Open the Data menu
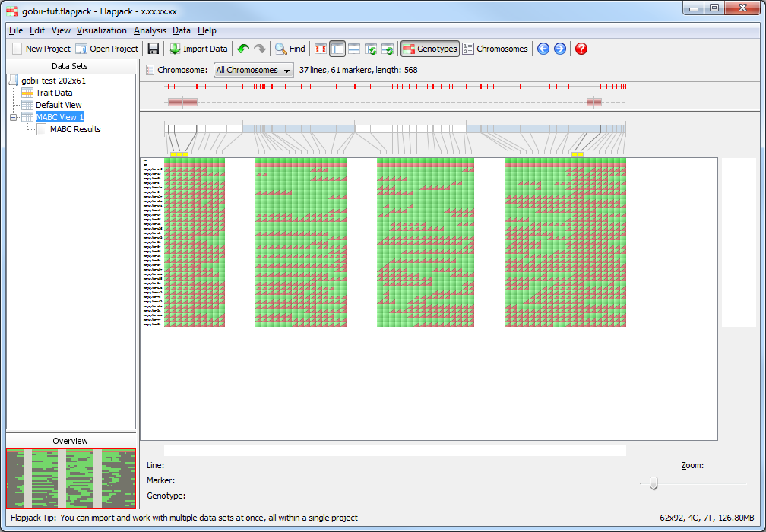The height and width of the screenshot is (532, 766). 181,30
